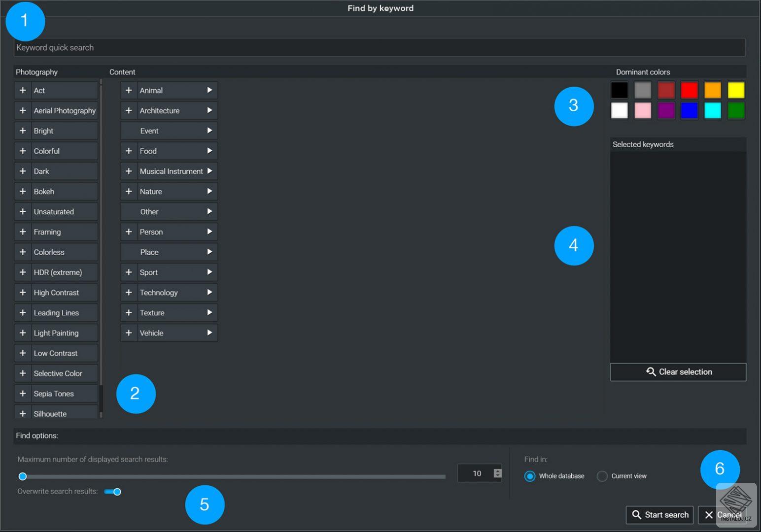The image size is (761, 532).
Task: Click plus icon beside HDR (extreme)
Action: pos(23,272)
